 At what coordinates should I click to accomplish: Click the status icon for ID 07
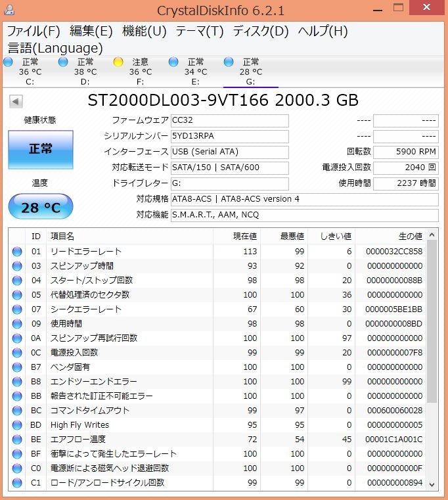coord(17,309)
